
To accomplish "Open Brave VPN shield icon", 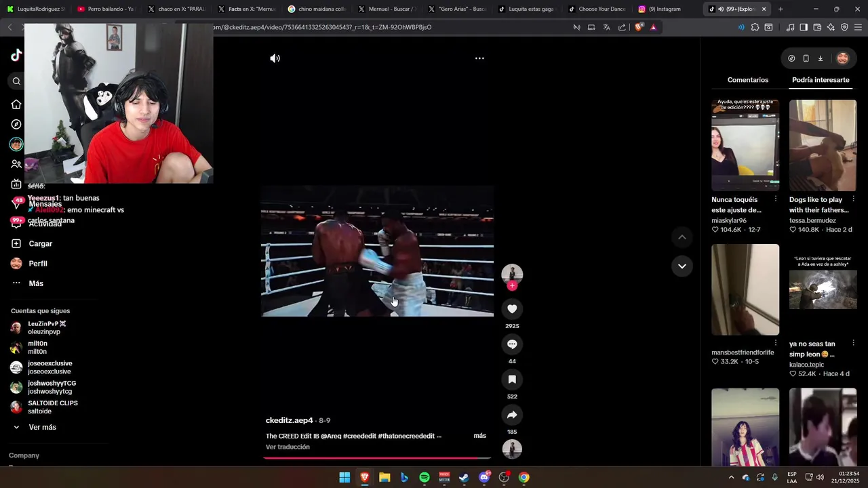I will coord(844,27).
